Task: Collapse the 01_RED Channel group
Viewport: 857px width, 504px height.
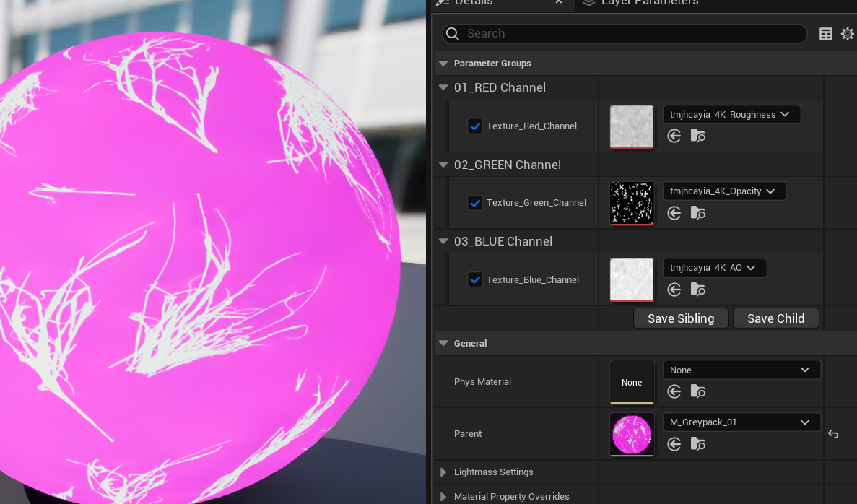Action: point(443,87)
